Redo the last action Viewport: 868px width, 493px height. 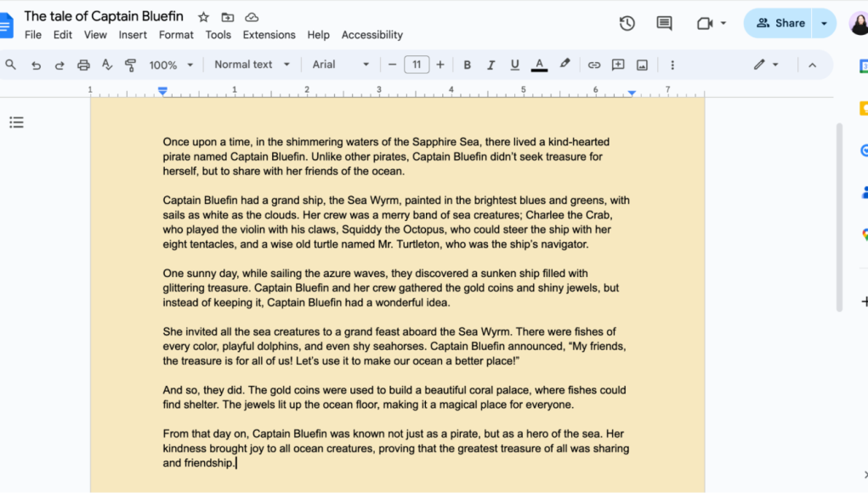(x=60, y=65)
